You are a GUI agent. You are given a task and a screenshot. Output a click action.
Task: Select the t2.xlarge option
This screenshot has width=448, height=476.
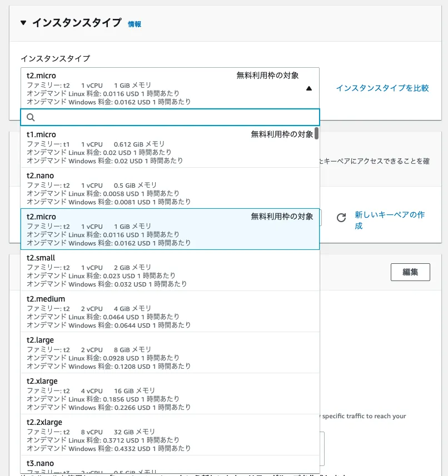tap(170, 394)
